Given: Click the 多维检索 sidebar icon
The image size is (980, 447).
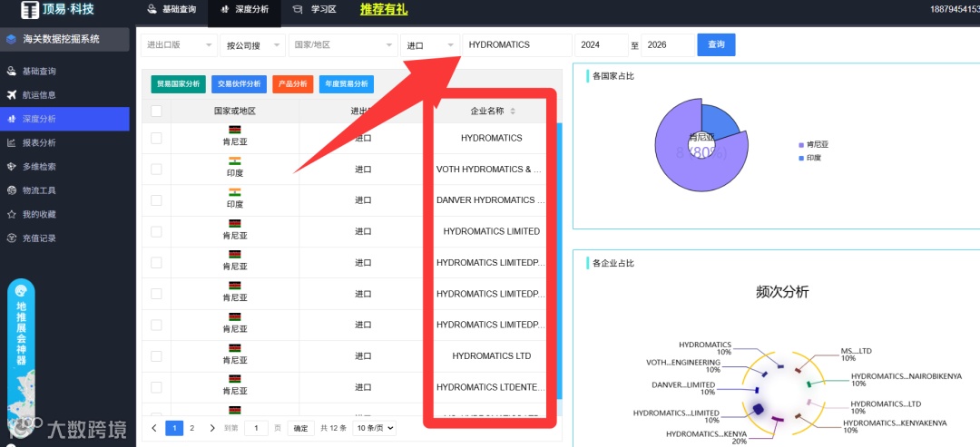Looking at the screenshot, I should pyautogui.click(x=11, y=167).
